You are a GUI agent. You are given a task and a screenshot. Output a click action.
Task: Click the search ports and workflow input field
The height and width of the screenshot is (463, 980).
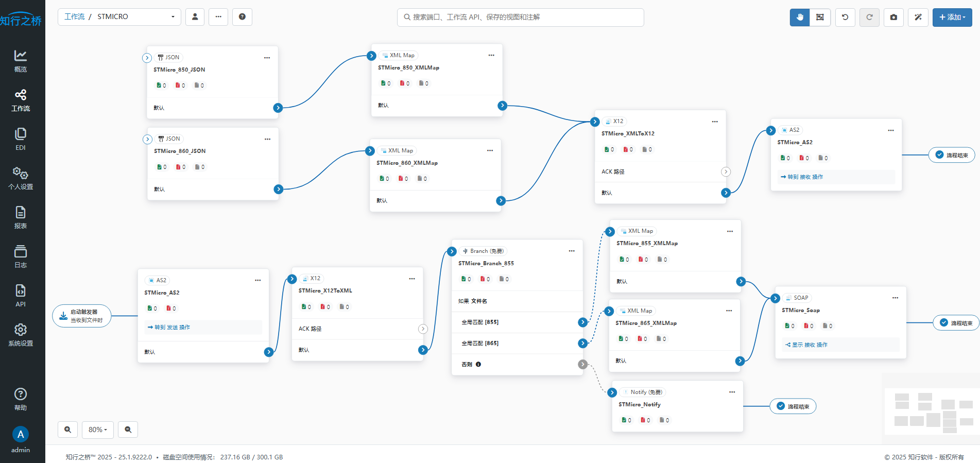click(x=520, y=17)
